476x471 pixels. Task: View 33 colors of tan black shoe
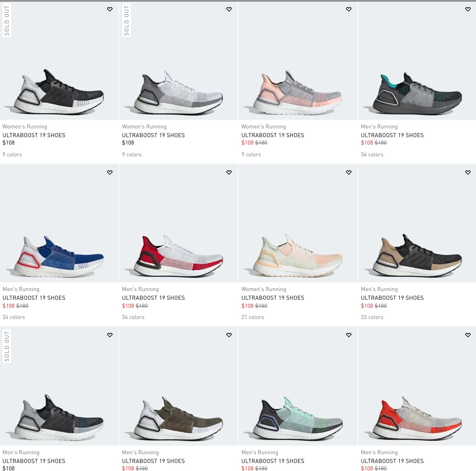pos(372,317)
